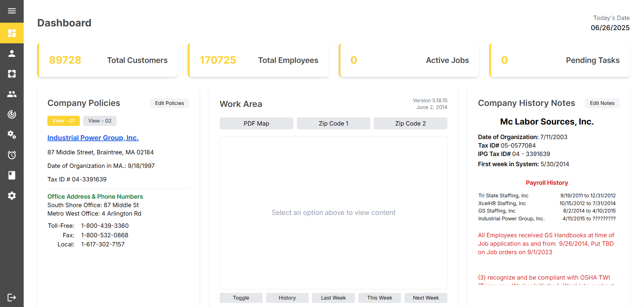Click the Tri State Staffing, Inc row

(x=547, y=196)
